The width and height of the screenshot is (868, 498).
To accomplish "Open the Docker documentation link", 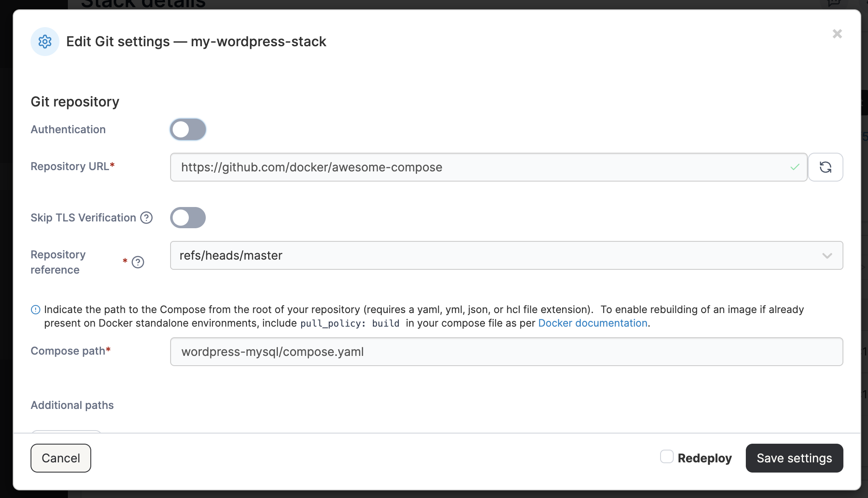I will pos(592,323).
